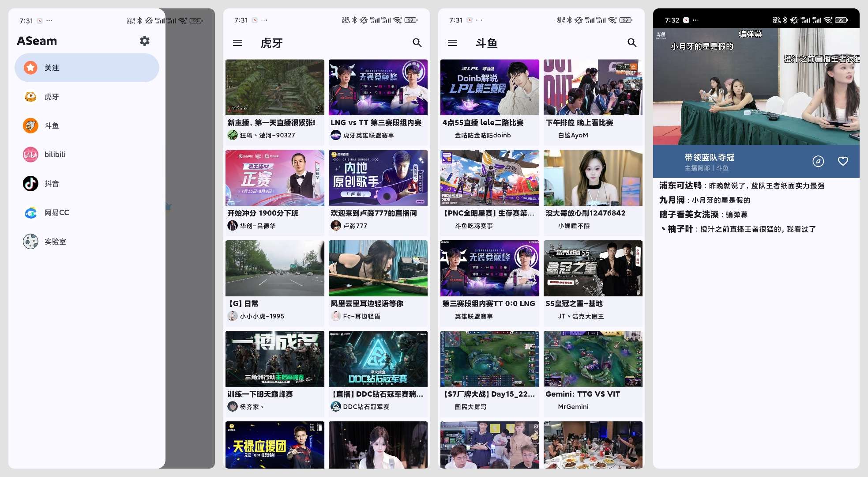Toggle heart favorite for 带领蓝队夺冠
The image size is (868, 477).
[843, 161]
